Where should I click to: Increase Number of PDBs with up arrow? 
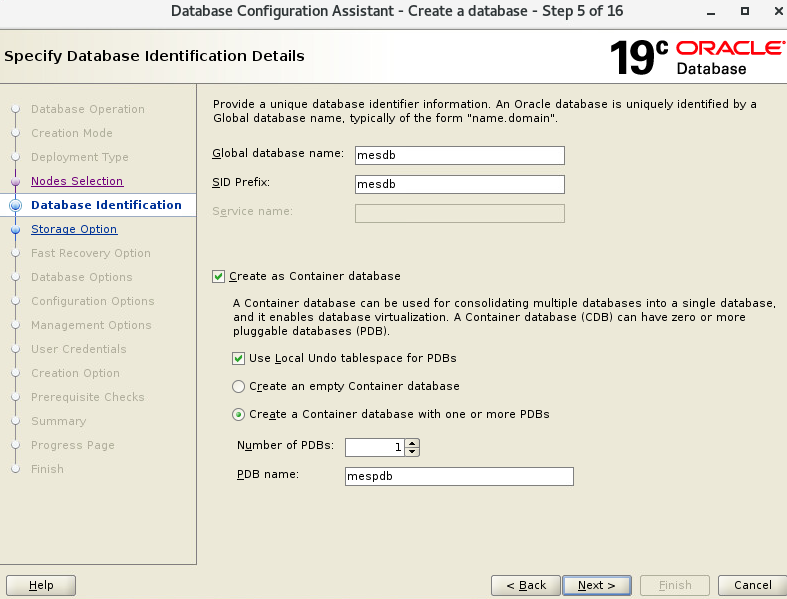point(413,443)
